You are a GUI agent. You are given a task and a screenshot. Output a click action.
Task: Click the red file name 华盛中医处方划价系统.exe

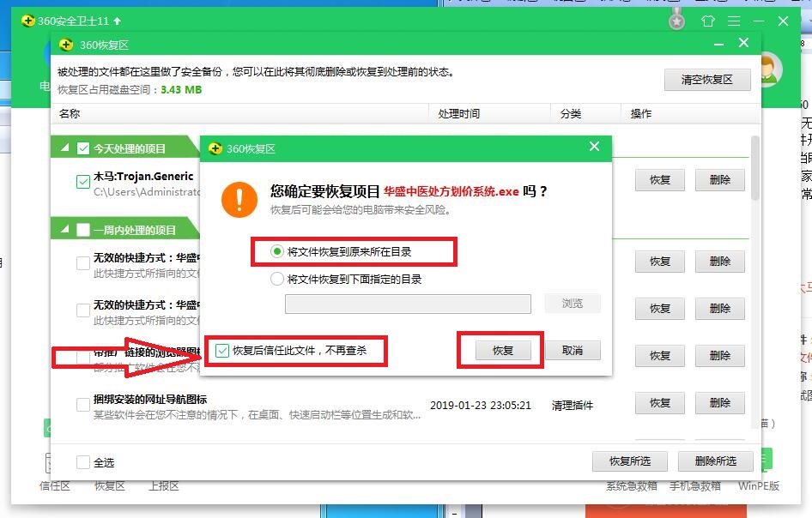point(451,191)
